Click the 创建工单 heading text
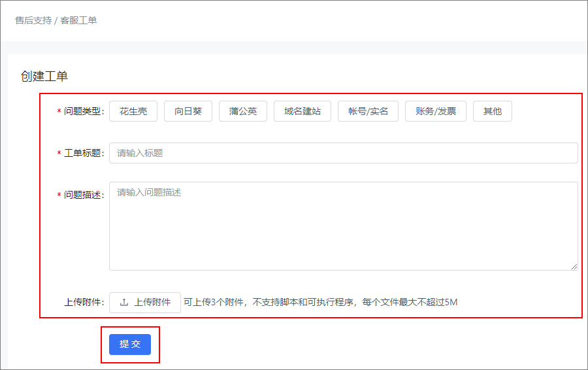The width and height of the screenshot is (588, 370). (x=44, y=76)
